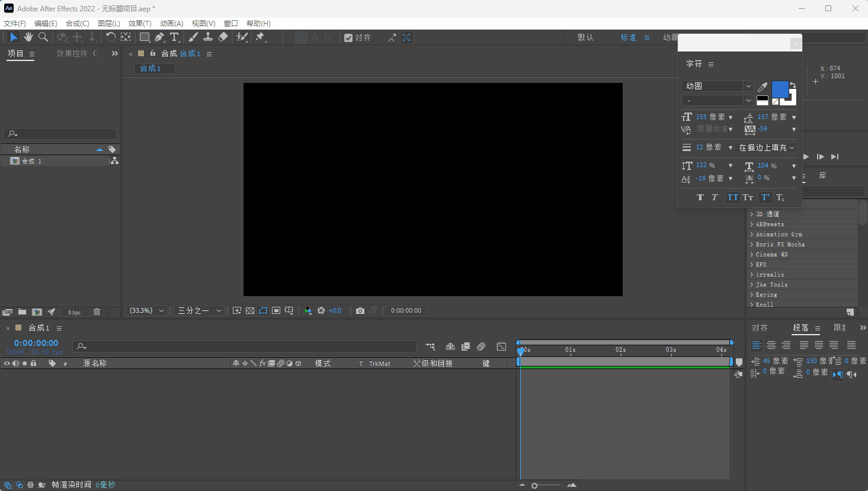Click the reset exposure icon in viewer
The width and height of the screenshot is (868, 491).
click(x=321, y=310)
